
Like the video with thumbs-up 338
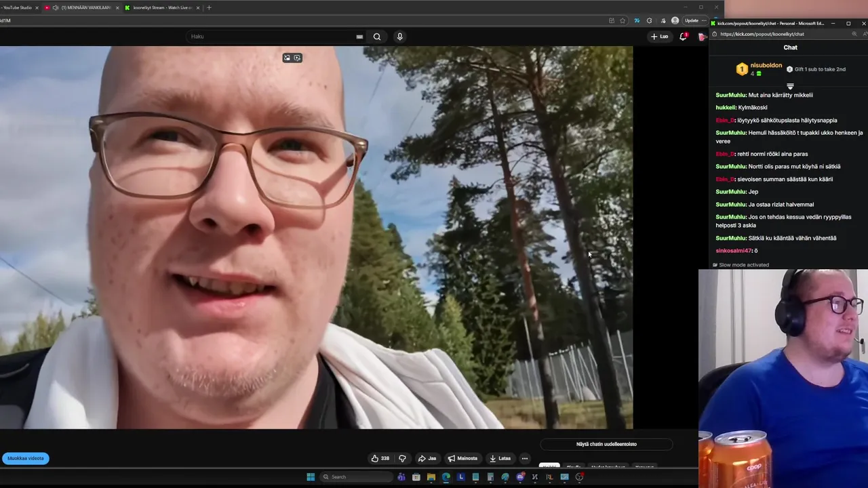380,458
